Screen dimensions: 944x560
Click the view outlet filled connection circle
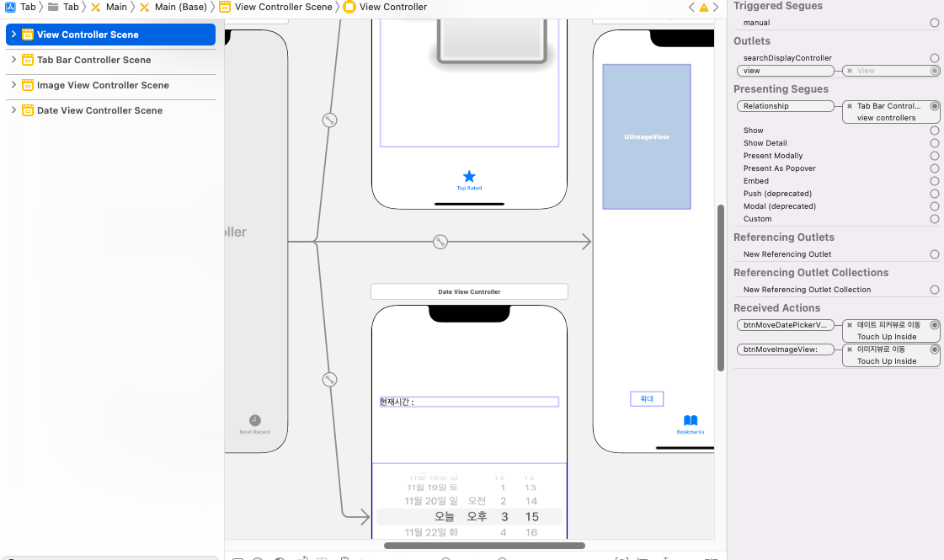point(935,71)
